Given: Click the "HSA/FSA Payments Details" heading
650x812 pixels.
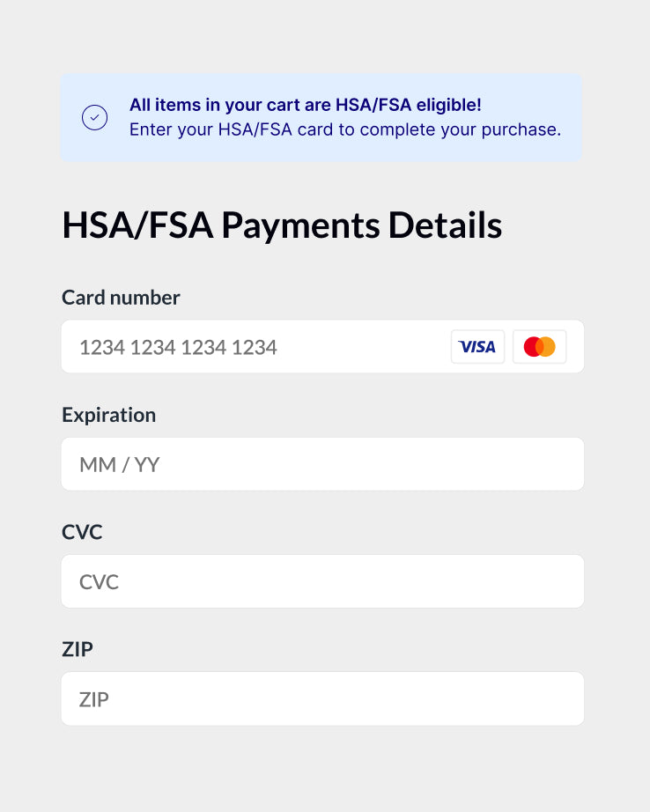Looking at the screenshot, I should pyautogui.click(x=282, y=225).
